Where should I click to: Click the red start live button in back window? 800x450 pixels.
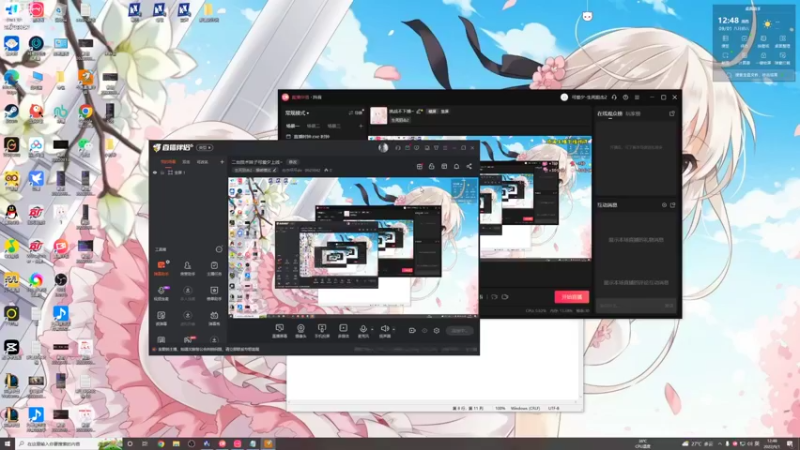click(x=571, y=297)
